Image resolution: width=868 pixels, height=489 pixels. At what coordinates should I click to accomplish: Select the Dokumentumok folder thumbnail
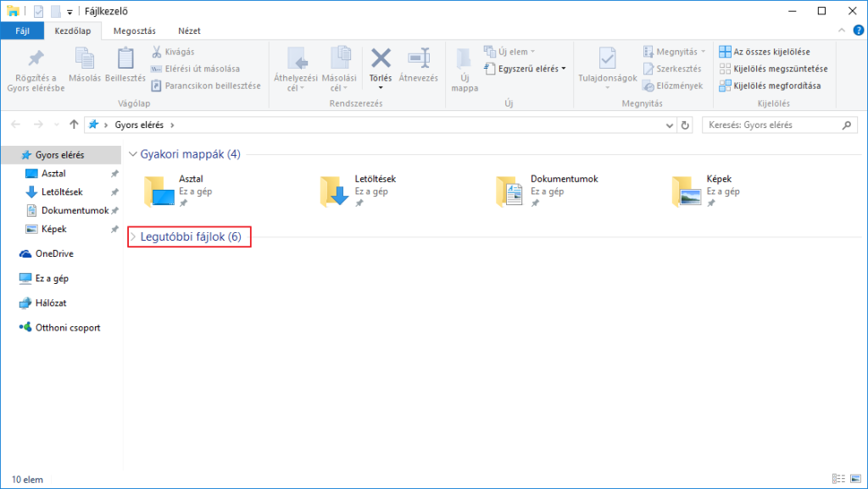tap(509, 192)
